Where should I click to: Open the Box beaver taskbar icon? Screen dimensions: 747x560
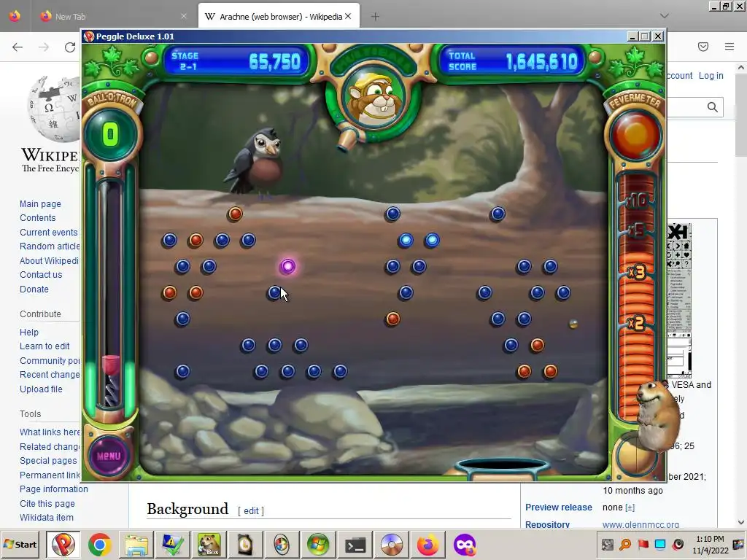(x=209, y=545)
